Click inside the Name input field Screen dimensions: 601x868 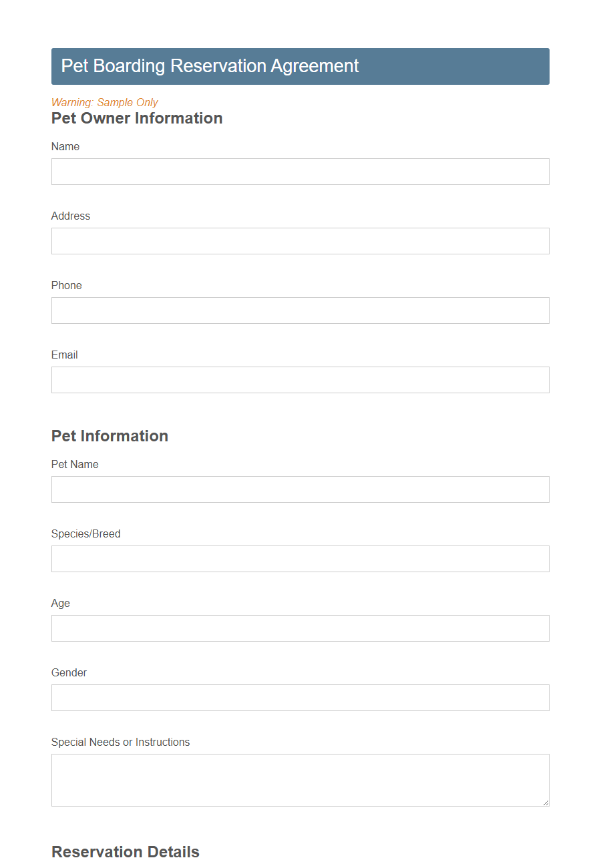[300, 172]
